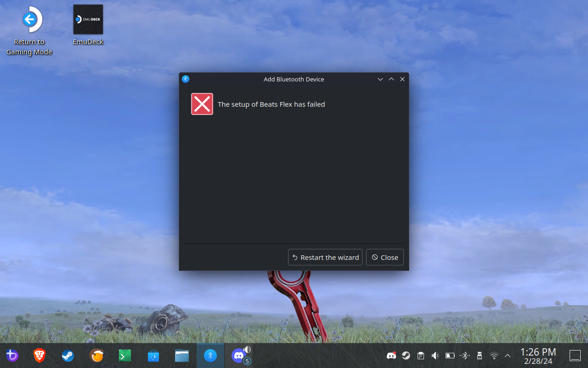
Task: Select the active Bluetooth wizard taskbar entry
Action: coord(210,355)
